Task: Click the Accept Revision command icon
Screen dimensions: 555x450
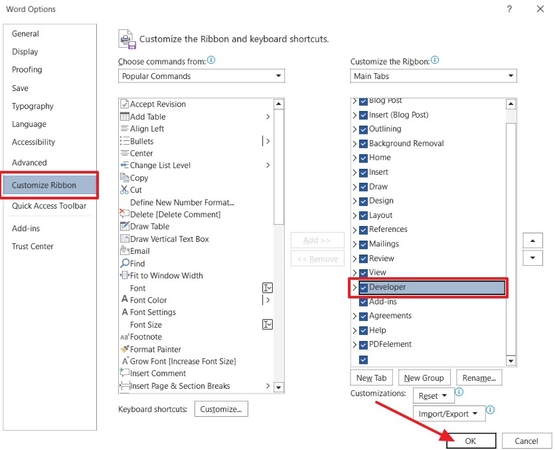Action: coord(124,104)
